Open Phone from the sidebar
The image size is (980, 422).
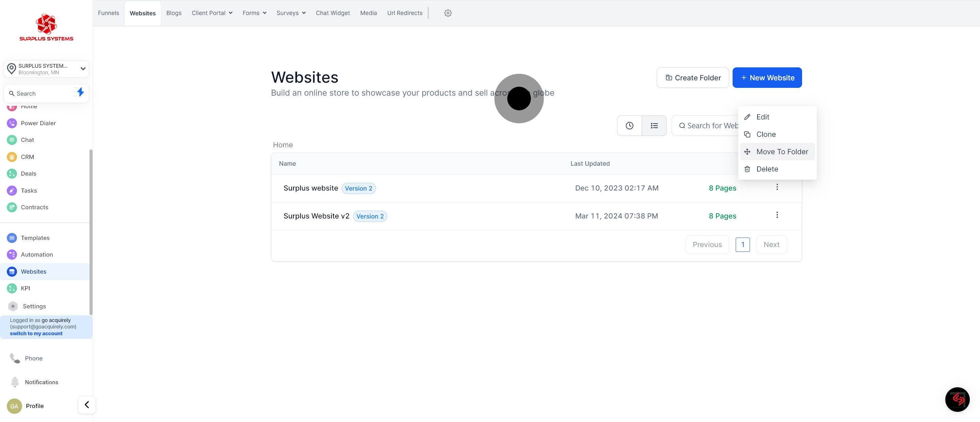click(x=33, y=358)
